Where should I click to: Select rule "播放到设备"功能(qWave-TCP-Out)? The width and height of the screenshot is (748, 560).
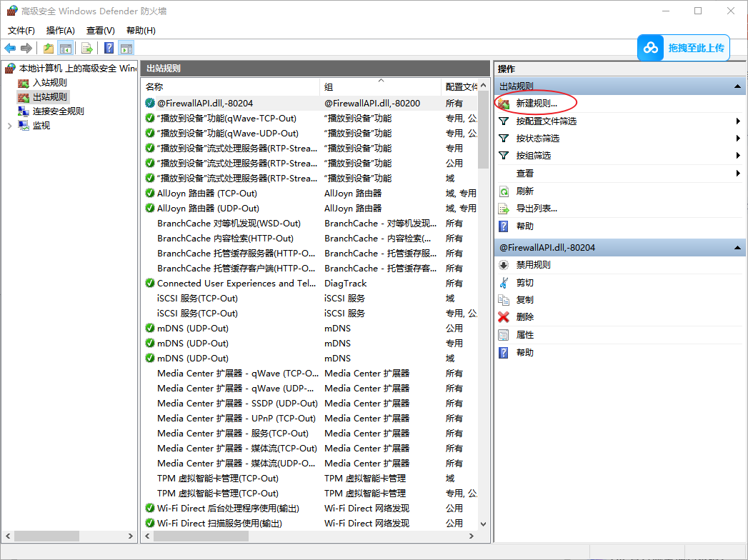pyautogui.click(x=310, y=119)
